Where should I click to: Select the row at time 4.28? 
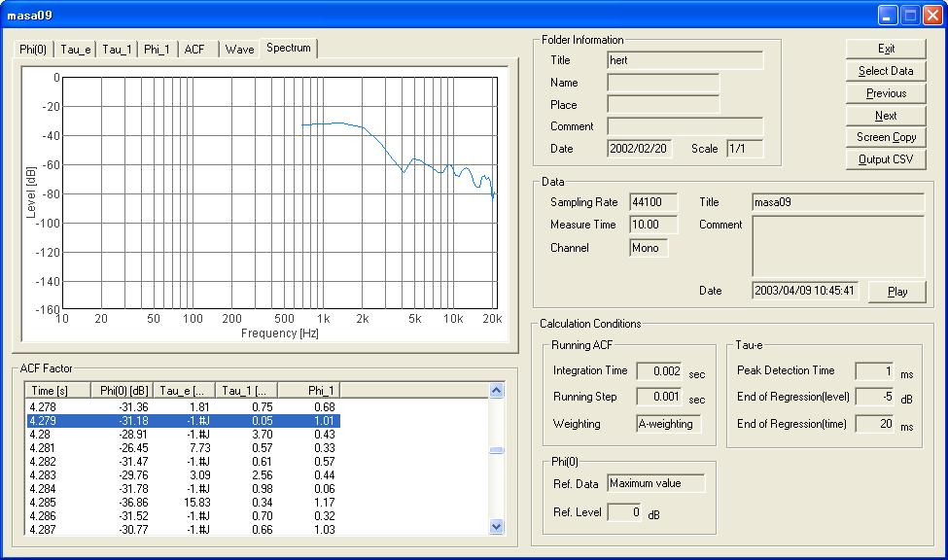[x=183, y=435]
